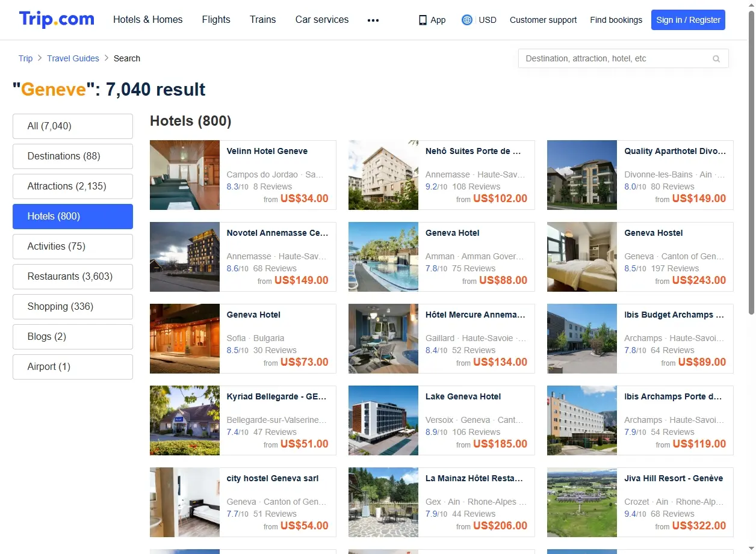Open Novotel Annemasse hotel photo
756x554 pixels.
click(185, 257)
